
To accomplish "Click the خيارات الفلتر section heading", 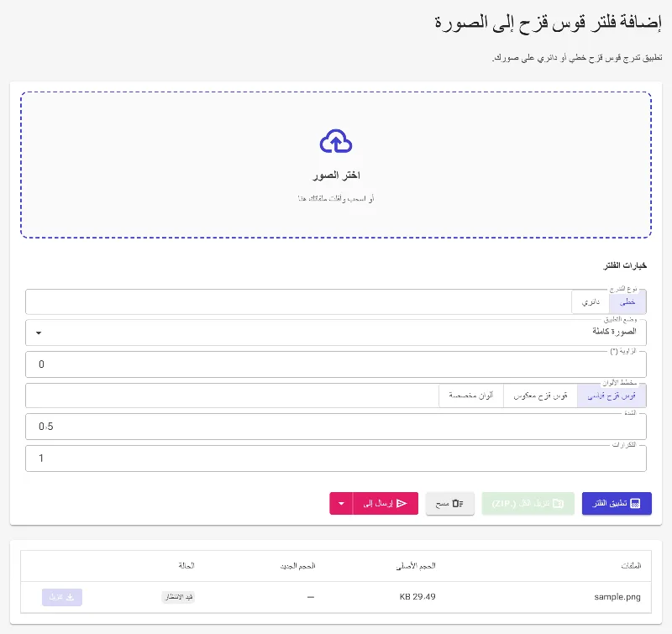I will click(625, 265).
